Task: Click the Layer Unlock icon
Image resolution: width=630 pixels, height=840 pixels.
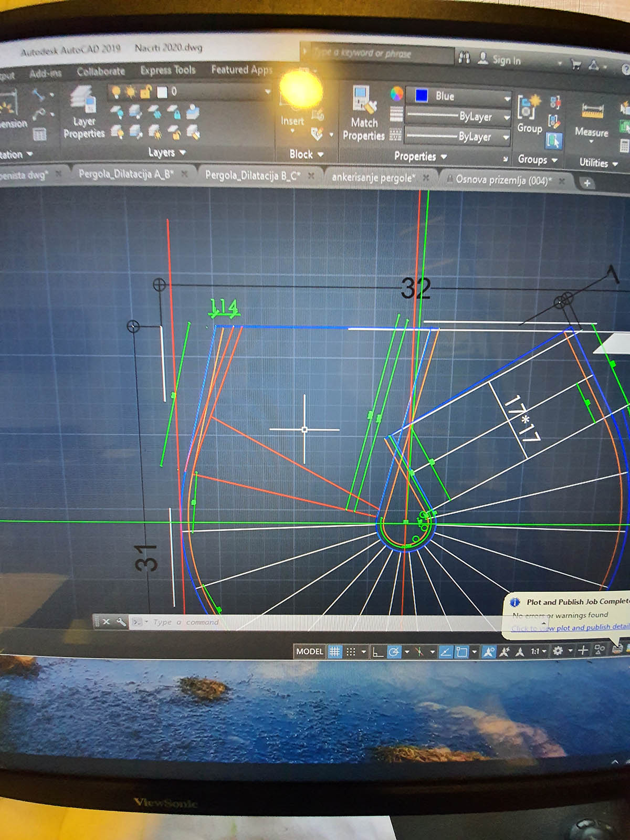Action: 174,132
